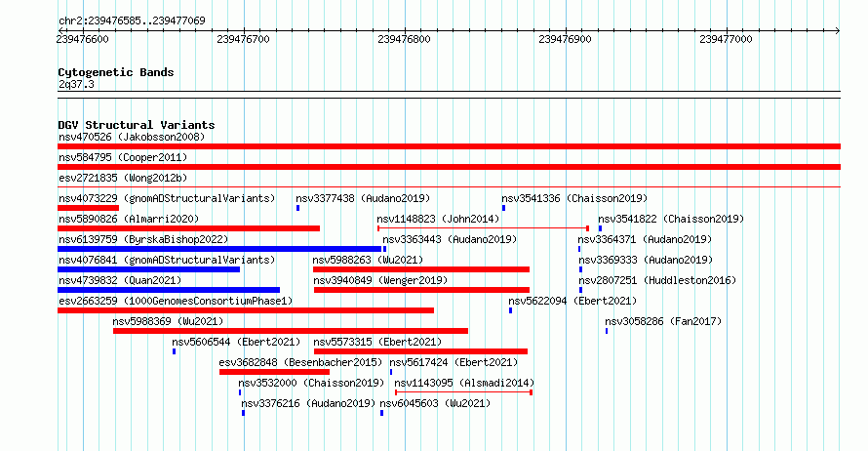Open nsv3541822 (Chaisson2019) label
Screen dimensions: 868x451
point(671,219)
